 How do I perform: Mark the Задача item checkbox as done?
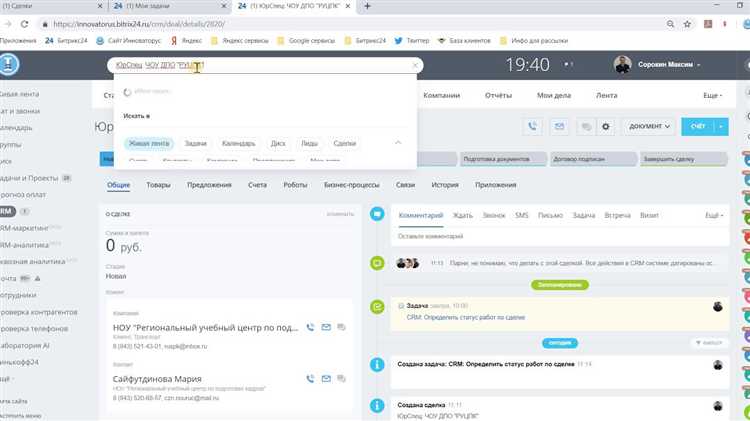click(401, 306)
